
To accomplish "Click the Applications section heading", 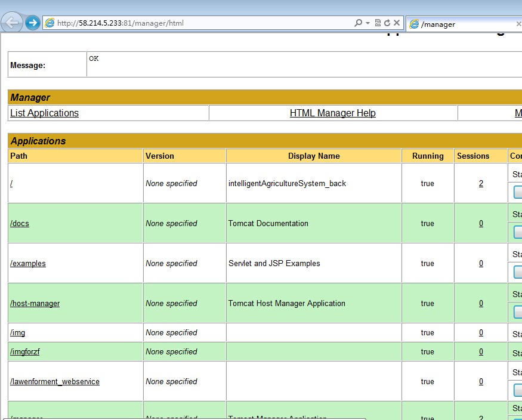I will point(38,141).
